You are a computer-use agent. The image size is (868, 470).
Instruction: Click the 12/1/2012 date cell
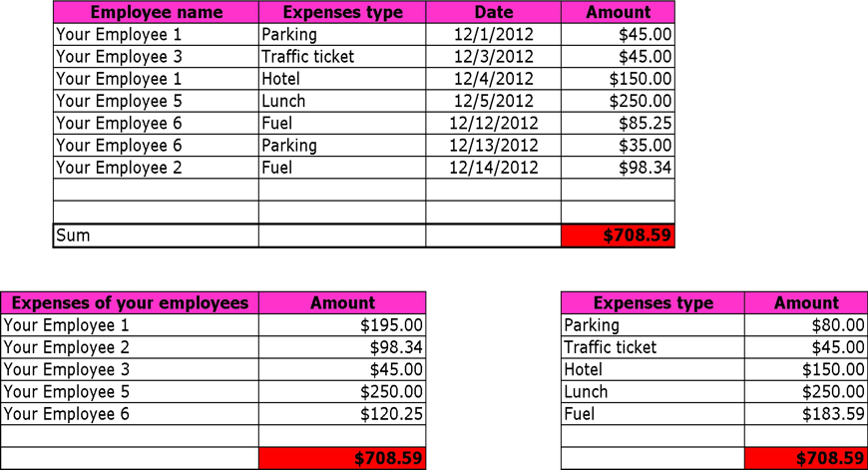(x=493, y=35)
